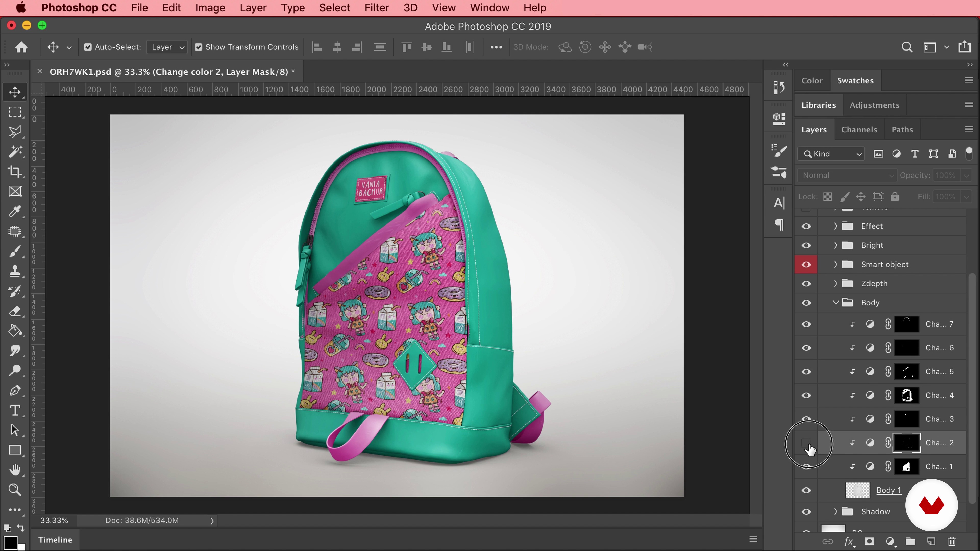This screenshot has width=980, height=551.
Task: Select the Pen tool
Action: (x=15, y=391)
